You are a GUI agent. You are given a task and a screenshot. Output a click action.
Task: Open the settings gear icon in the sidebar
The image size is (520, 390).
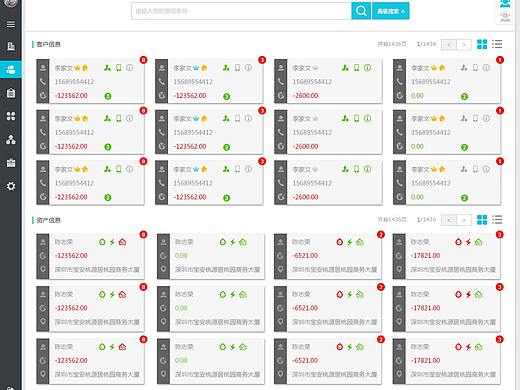tap(11, 186)
